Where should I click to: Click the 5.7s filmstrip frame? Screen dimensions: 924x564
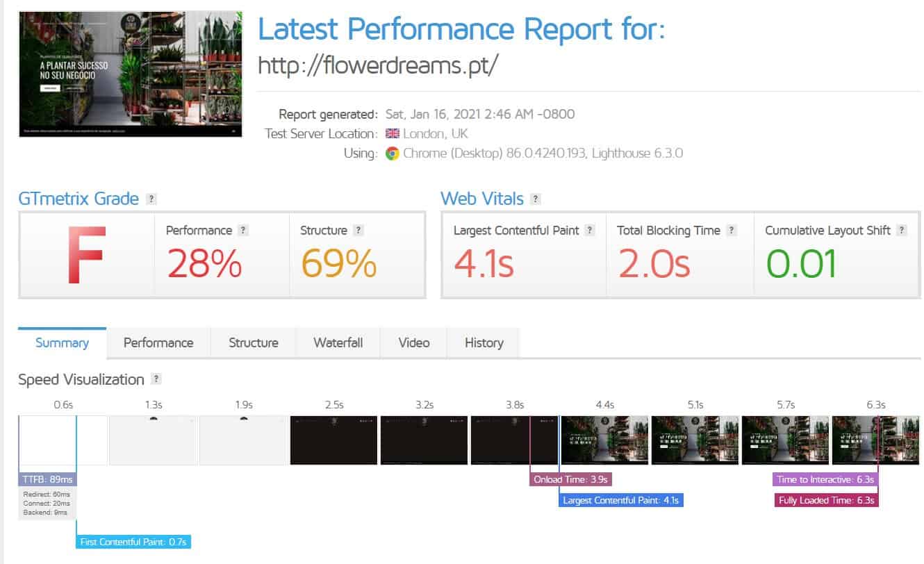786,440
